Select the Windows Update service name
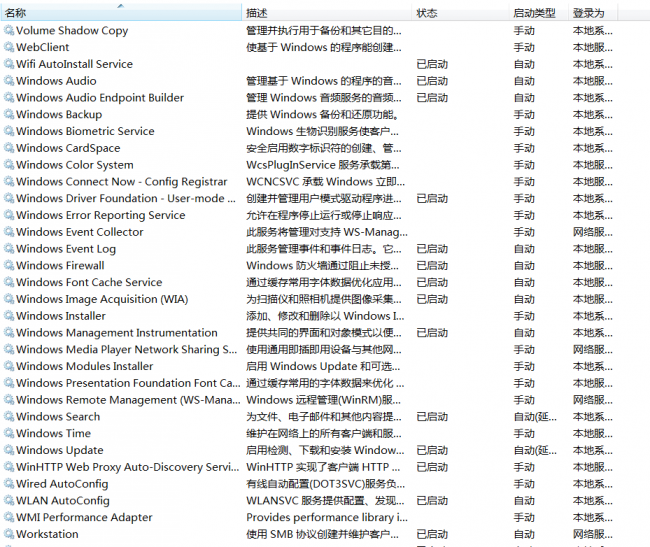650x547 pixels. pos(60,450)
